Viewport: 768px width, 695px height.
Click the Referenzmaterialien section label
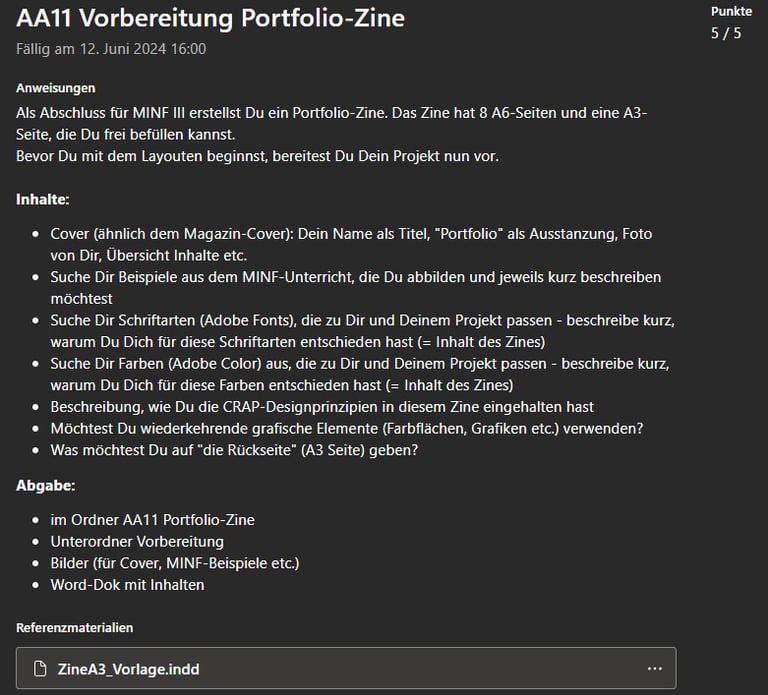point(74,627)
